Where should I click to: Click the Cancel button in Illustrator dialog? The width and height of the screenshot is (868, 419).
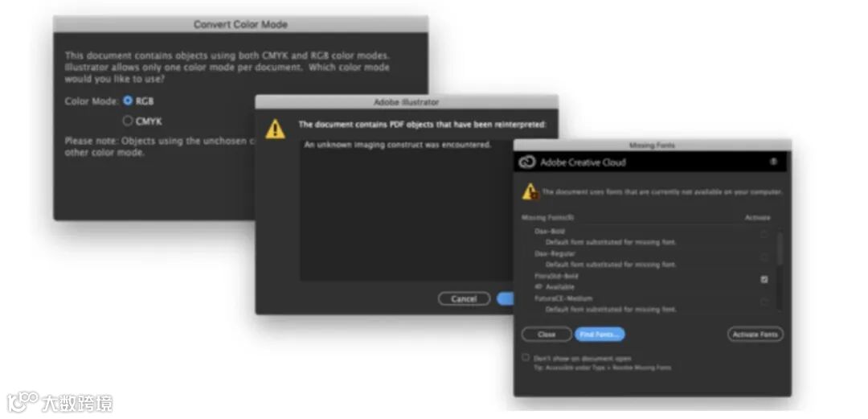click(x=464, y=298)
